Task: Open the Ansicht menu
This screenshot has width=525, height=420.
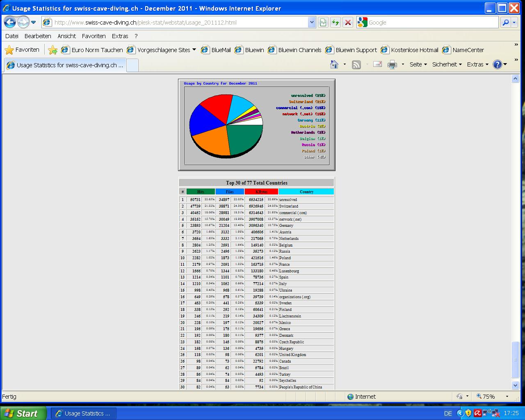Action: (66, 36)
